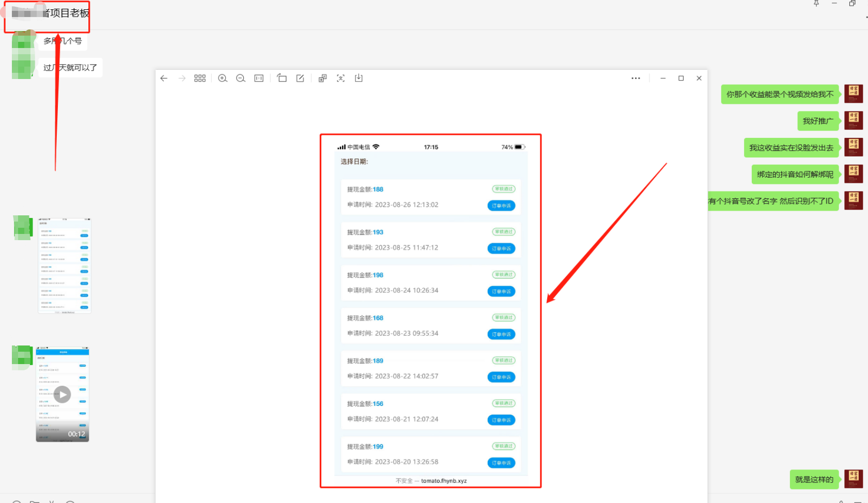868x503 pixels.
Task: Click 订单申诉 for 2023-08-26 withdrawal
Action: click(x=501, y=206)
